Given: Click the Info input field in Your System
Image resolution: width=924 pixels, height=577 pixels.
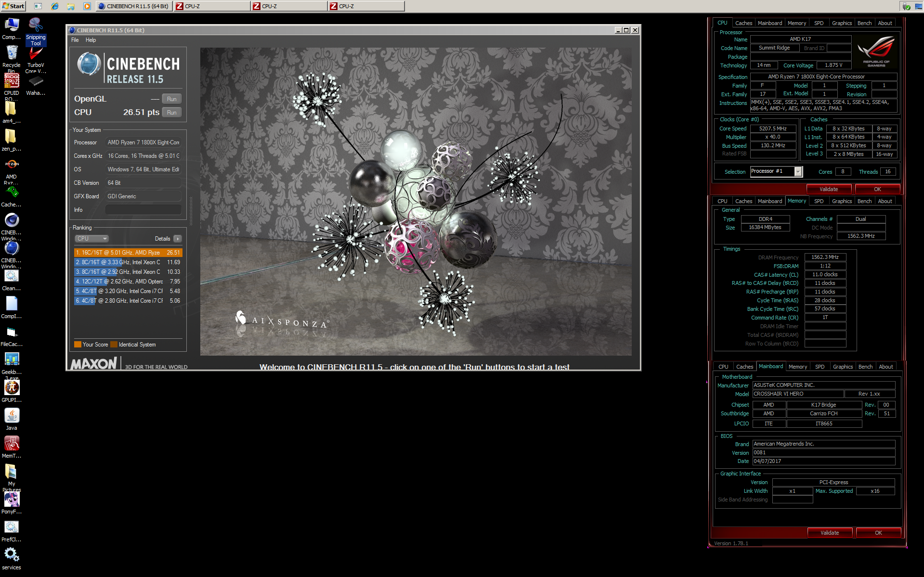Looking at the screenshot, I should click(x=143, y=210).
